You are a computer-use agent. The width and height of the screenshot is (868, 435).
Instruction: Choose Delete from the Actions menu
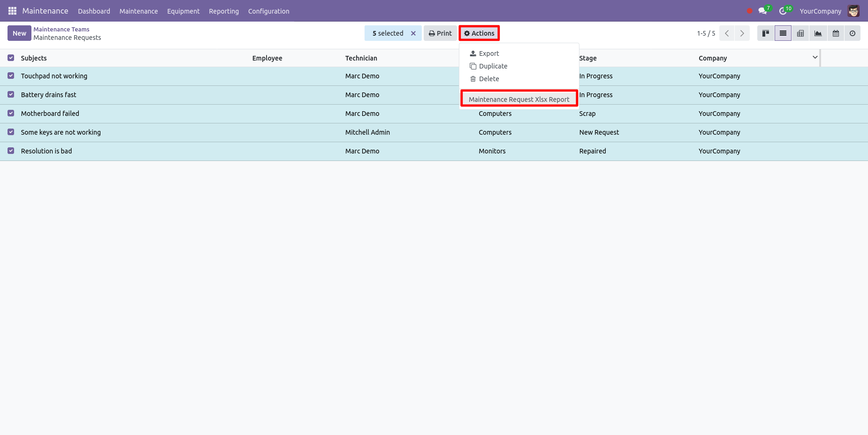tap(519, 79)
